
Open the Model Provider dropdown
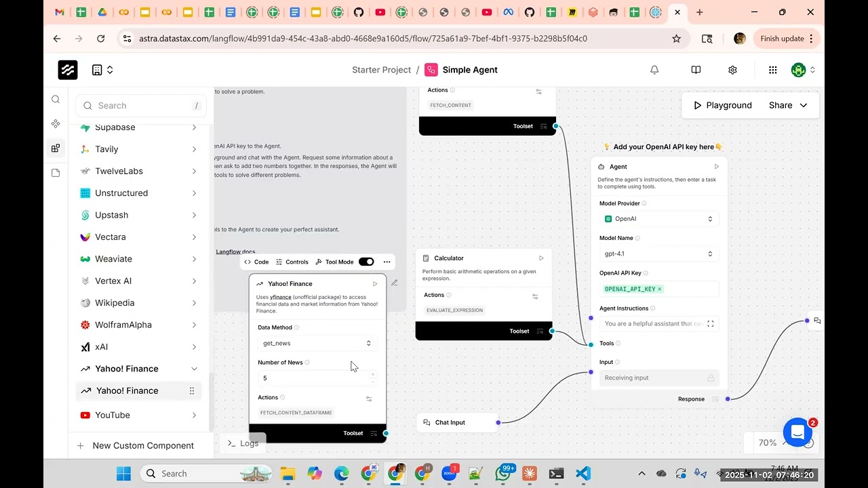(x=658, y=219)
